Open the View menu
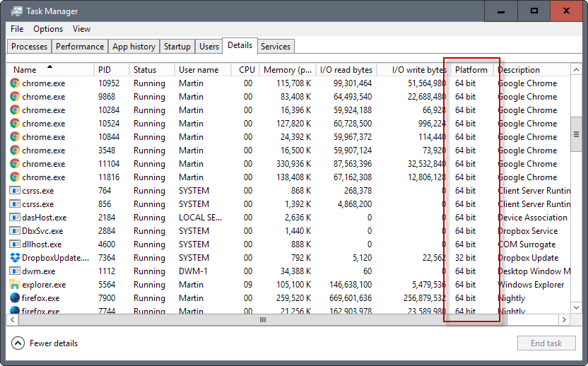This screenshot has height=366, width=588. (x=81, y=29)
